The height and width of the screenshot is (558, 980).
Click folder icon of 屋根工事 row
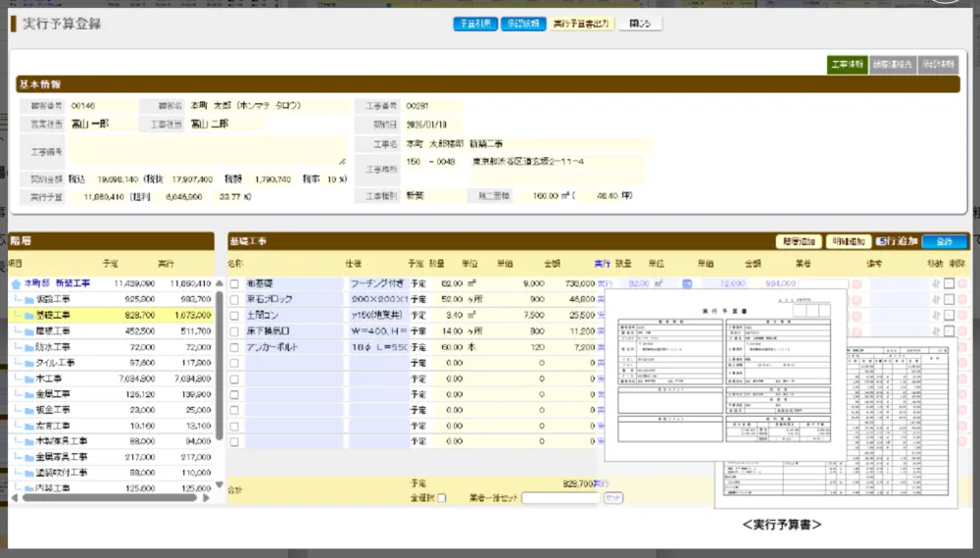coord(28,330)
